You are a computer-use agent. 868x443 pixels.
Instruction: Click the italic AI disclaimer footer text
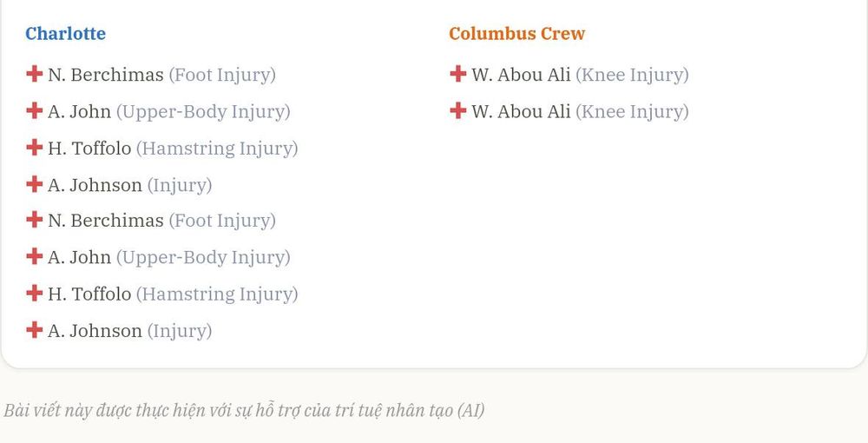[x=244, y=410]
